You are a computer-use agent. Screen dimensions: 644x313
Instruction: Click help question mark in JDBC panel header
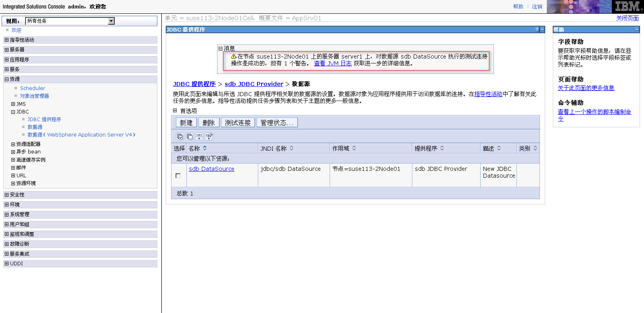537,29
